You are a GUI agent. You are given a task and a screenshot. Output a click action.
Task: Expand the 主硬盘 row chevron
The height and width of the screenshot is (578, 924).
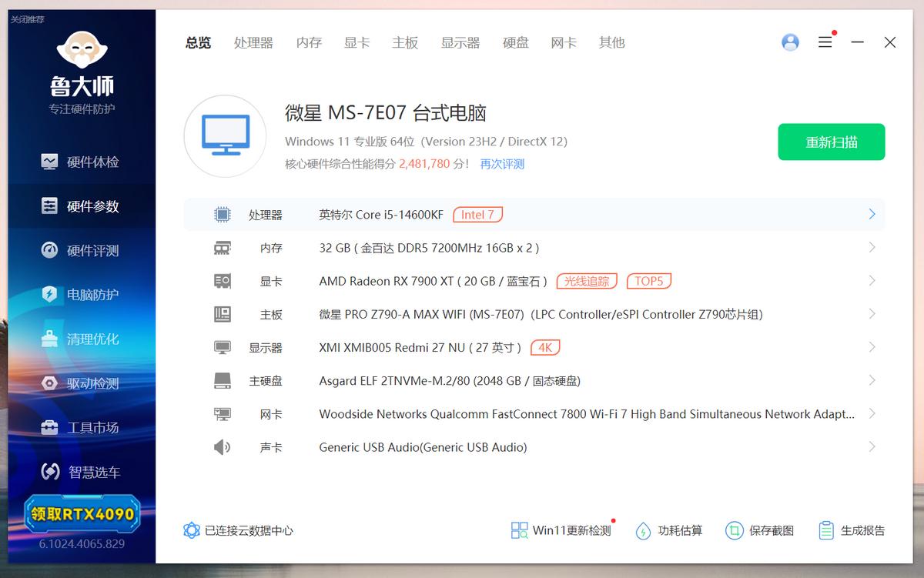tap(872, 380)
